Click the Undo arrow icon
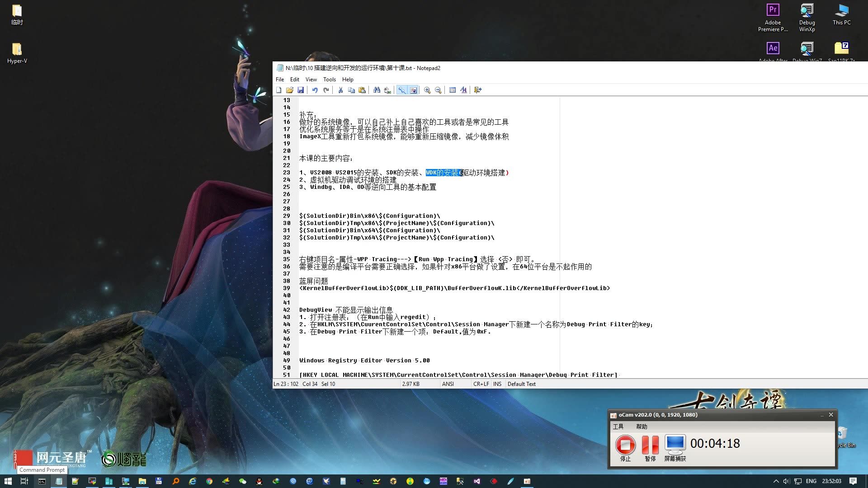 pyautogui.click(x=315, y=90)
